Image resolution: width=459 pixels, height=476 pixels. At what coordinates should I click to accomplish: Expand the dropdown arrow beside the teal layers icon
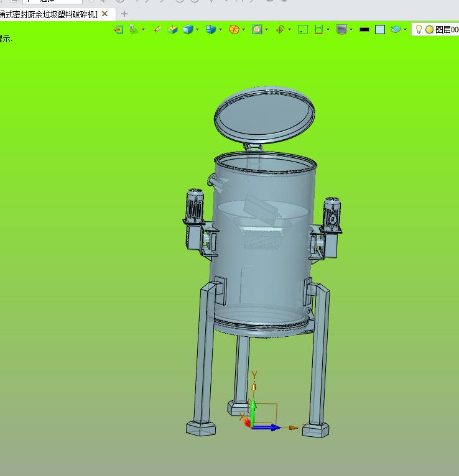405,29
